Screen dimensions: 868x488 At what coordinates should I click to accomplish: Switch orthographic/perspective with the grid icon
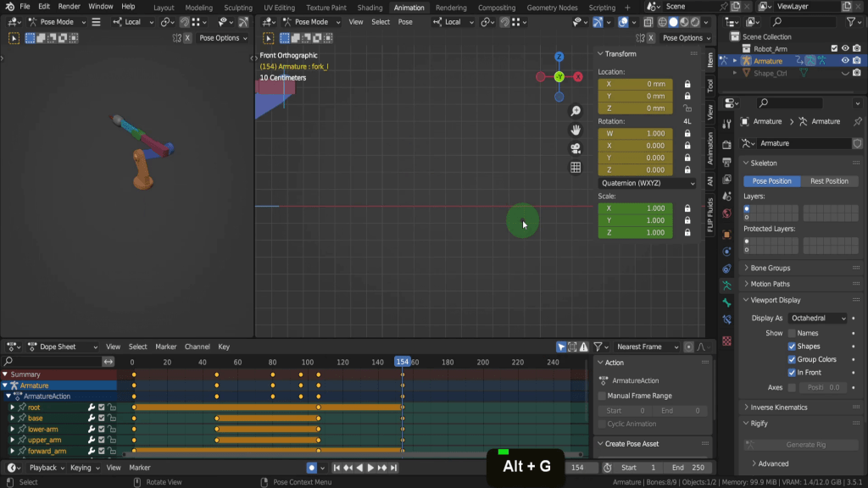[576, 167]
